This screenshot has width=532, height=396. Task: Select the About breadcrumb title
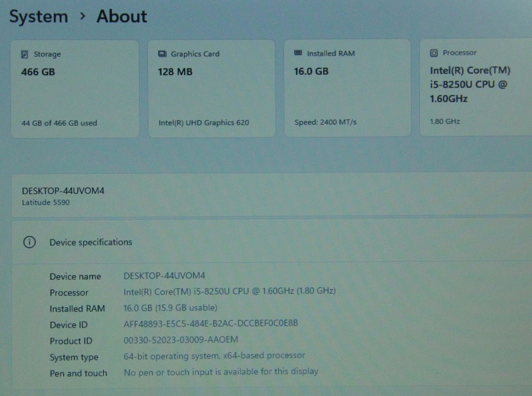(x=122, y=16)
